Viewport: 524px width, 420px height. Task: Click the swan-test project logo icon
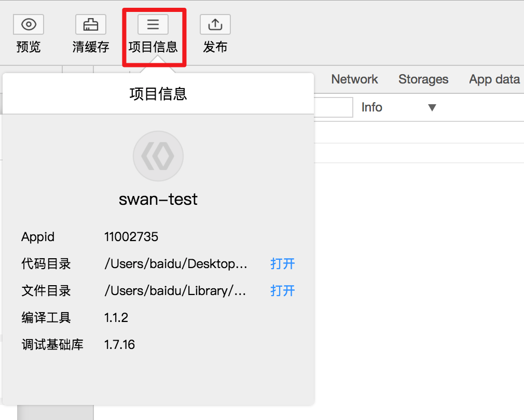pyautogui.click(x=158, y=156)
